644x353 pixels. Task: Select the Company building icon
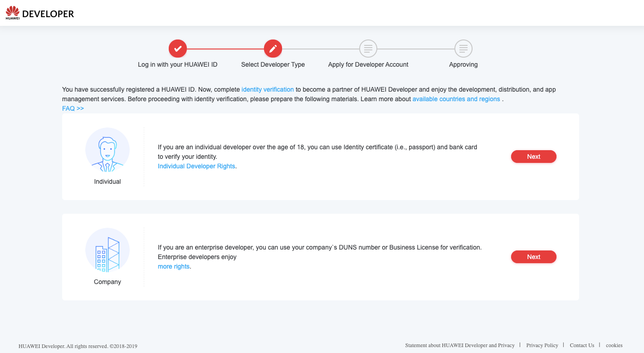[107, 250]
